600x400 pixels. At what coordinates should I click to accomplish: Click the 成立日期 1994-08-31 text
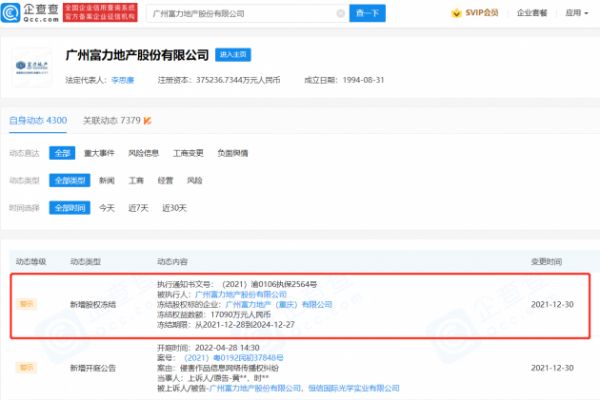coord(344,80)
